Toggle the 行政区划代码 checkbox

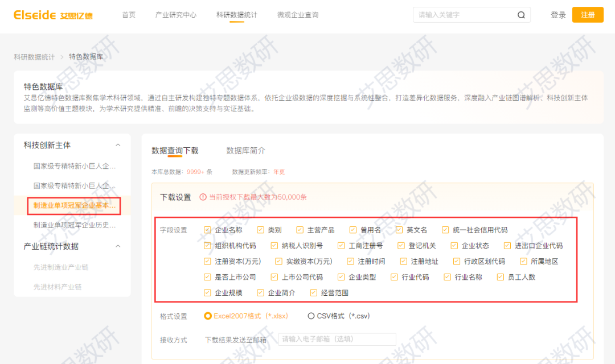click(x=457, y=262)
